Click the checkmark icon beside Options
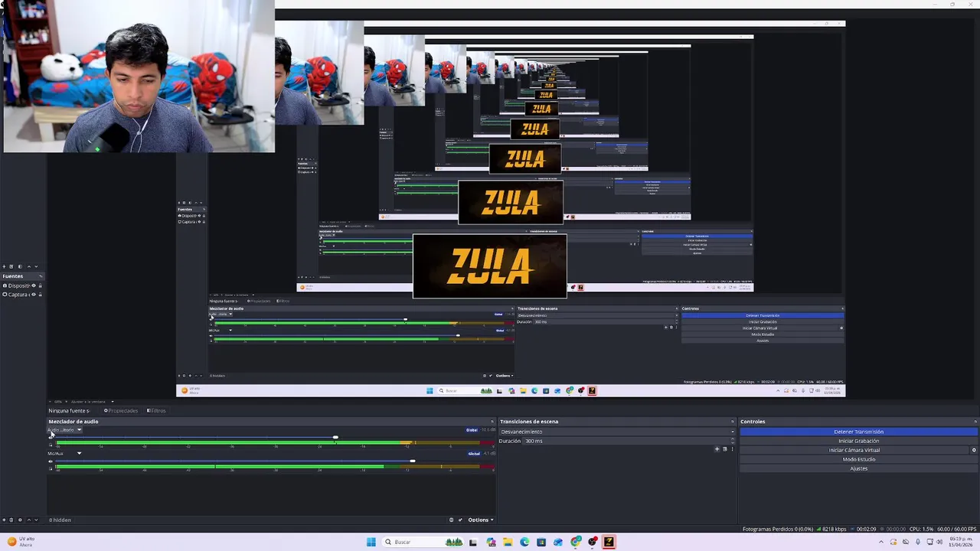This screenshot has width=980, height=551. 460,520
